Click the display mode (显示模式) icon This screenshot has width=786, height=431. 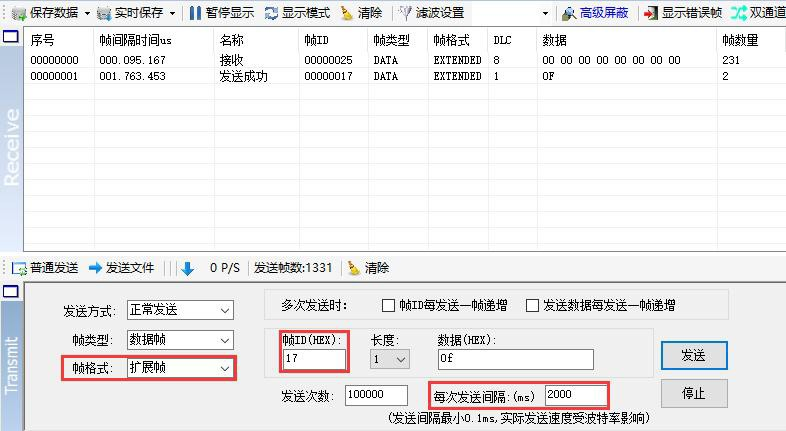tap(271, 13)
